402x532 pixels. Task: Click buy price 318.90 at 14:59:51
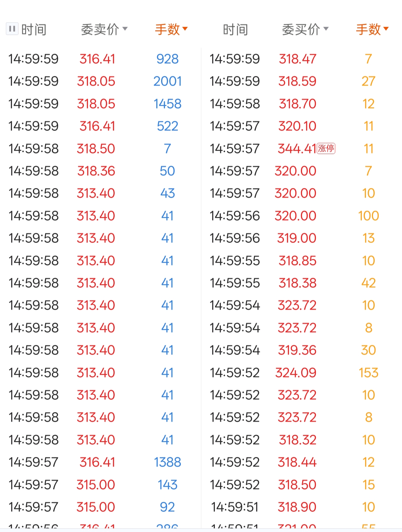pos(297,507)
